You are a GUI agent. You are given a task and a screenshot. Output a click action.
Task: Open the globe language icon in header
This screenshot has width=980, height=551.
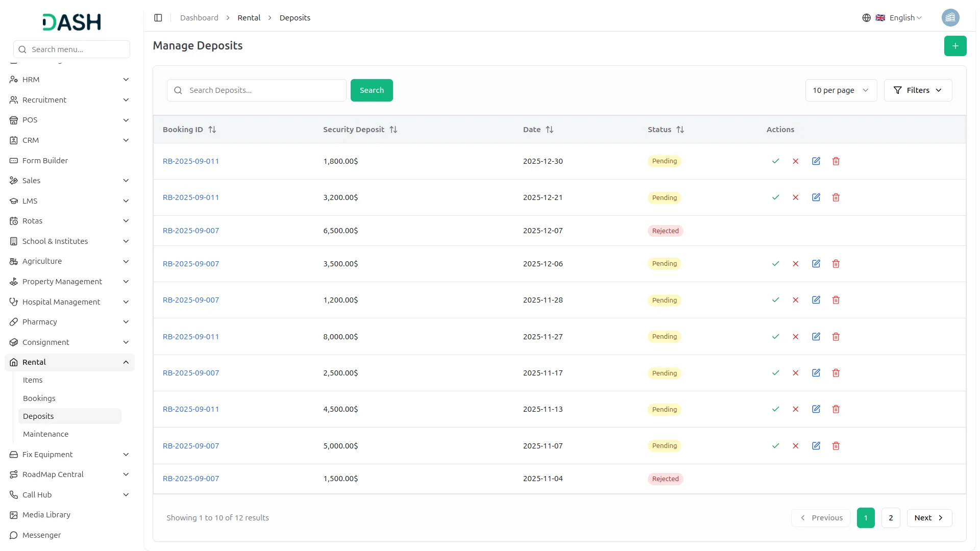pos(866,17)
